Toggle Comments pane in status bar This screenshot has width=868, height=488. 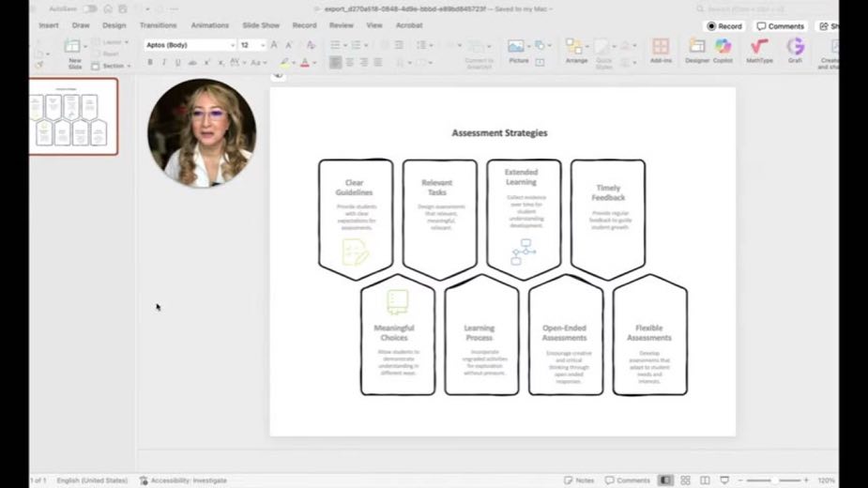coord(628,480)
